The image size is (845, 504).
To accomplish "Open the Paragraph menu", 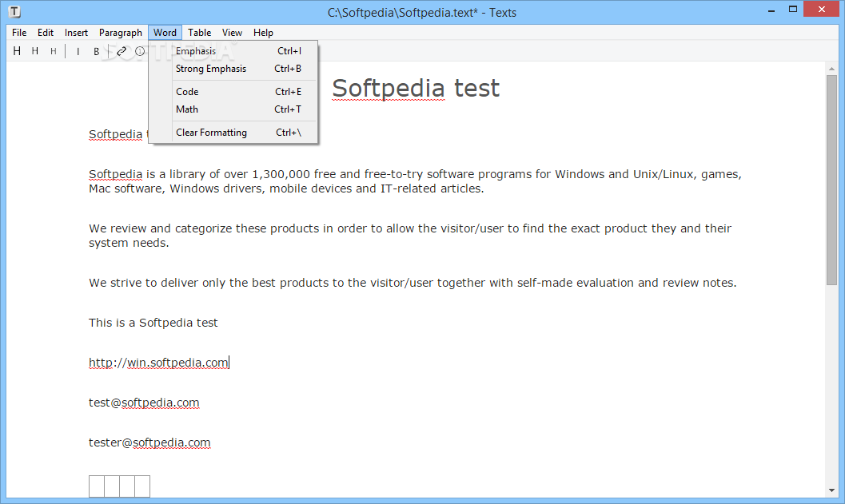I will tap(120, 32).
